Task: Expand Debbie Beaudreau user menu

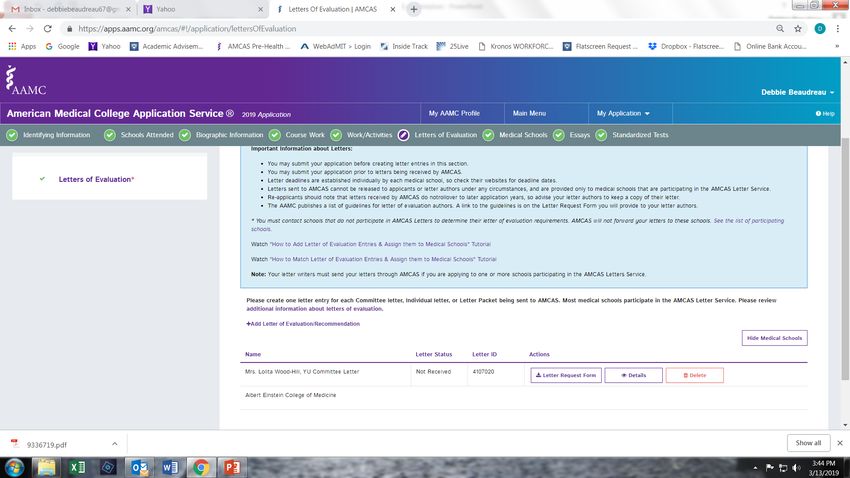Action: (x=797, y=92)
